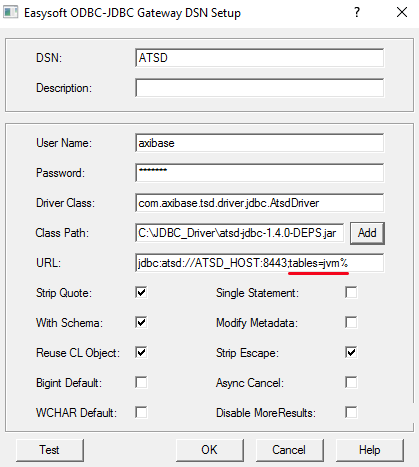419x467 pixels.
Task: Uncheck the Strip Escape checkbox
Action: (x=351, y=353)
